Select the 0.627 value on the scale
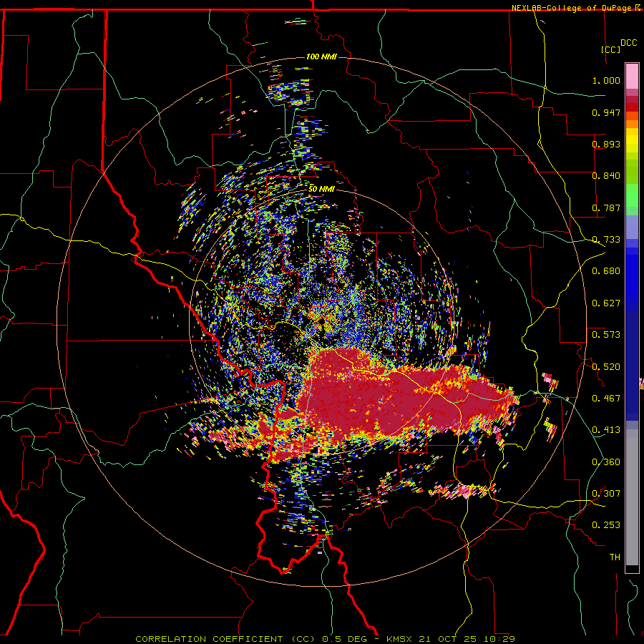 606,303
